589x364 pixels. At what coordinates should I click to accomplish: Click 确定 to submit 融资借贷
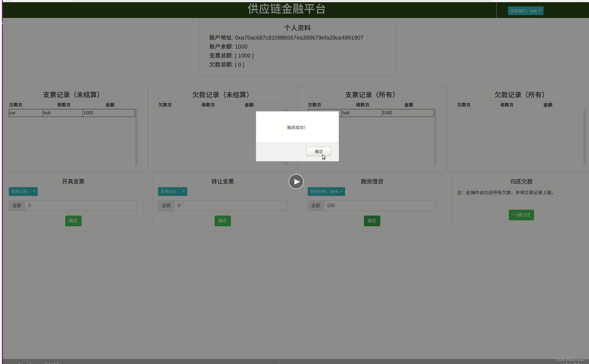pyautogui.click(x=372, y=221)
